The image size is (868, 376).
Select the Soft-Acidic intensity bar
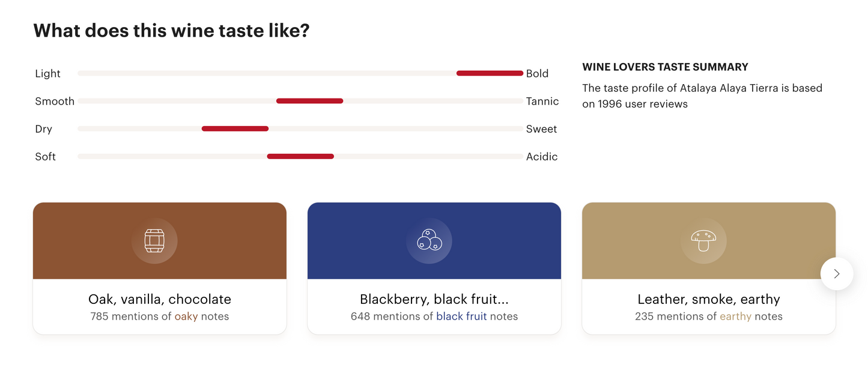point(300,156)
